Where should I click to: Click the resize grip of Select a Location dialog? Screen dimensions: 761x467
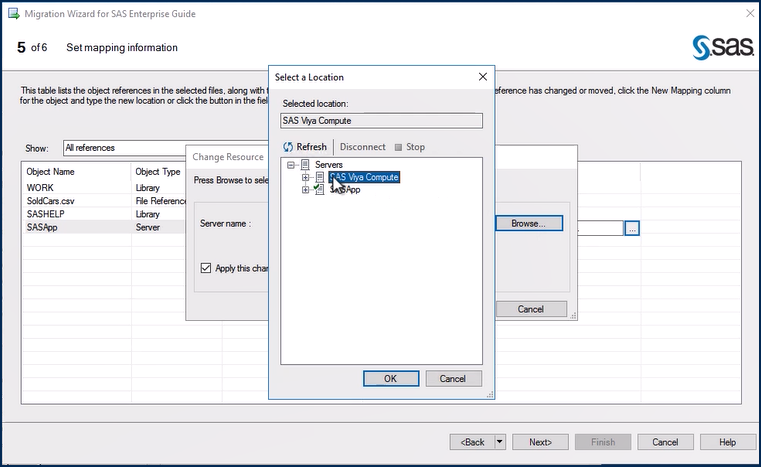490,395
